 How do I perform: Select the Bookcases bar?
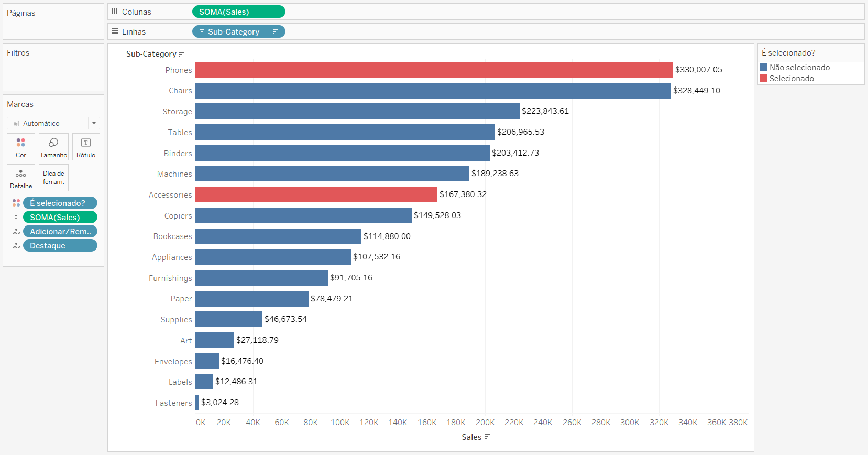[x=278, y=236]
